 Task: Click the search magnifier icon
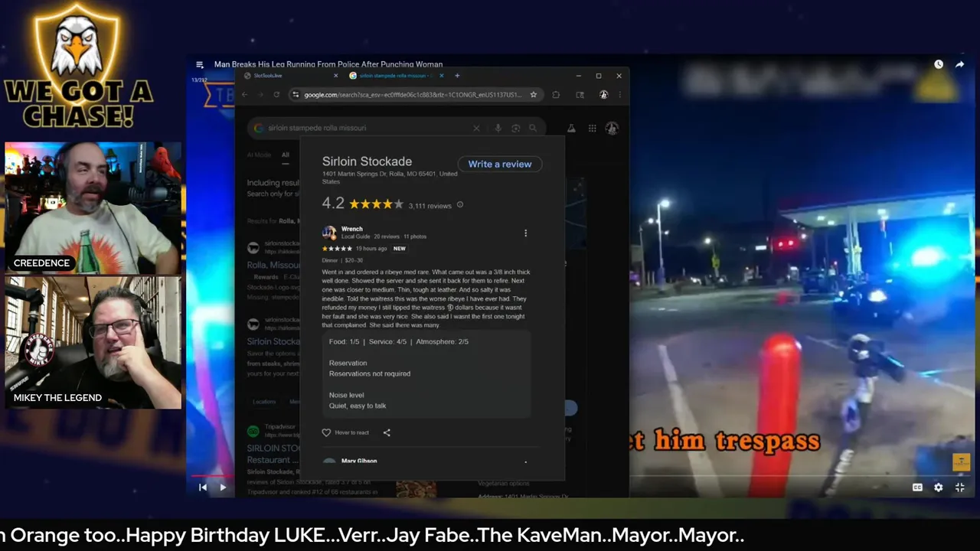[x=533, y=128]
